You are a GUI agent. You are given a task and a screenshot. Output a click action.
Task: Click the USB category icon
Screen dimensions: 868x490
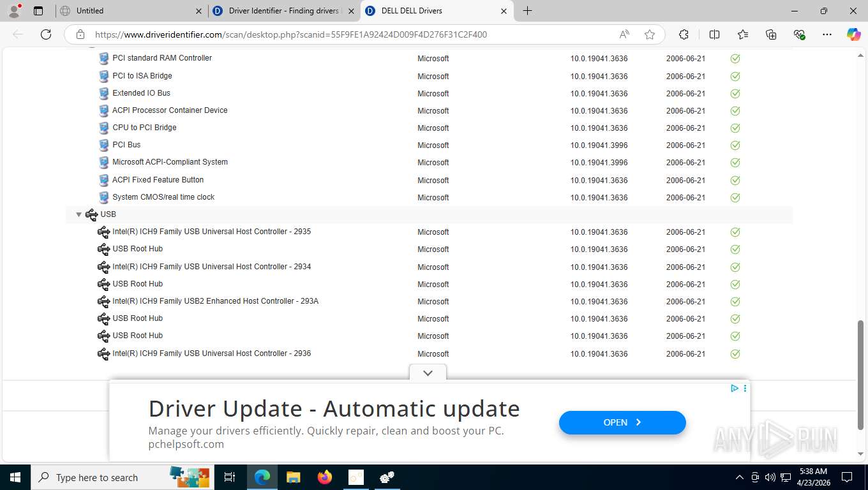coord(91,214)
